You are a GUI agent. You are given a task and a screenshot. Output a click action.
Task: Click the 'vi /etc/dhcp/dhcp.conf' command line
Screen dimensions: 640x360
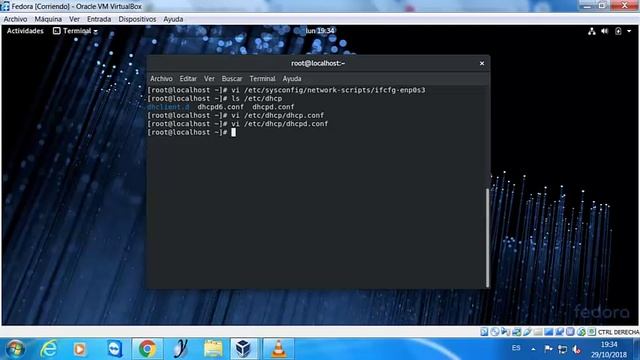click(236, 116)
